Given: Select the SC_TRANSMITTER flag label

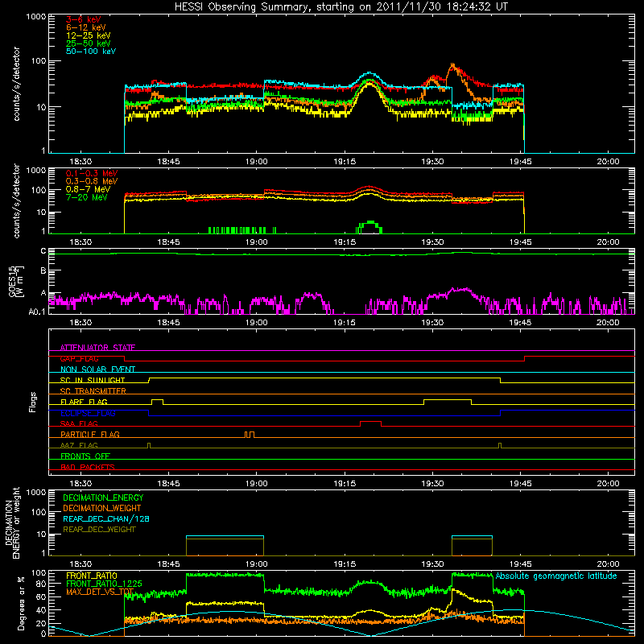Looking at the screenshot, I should point(93,390).
